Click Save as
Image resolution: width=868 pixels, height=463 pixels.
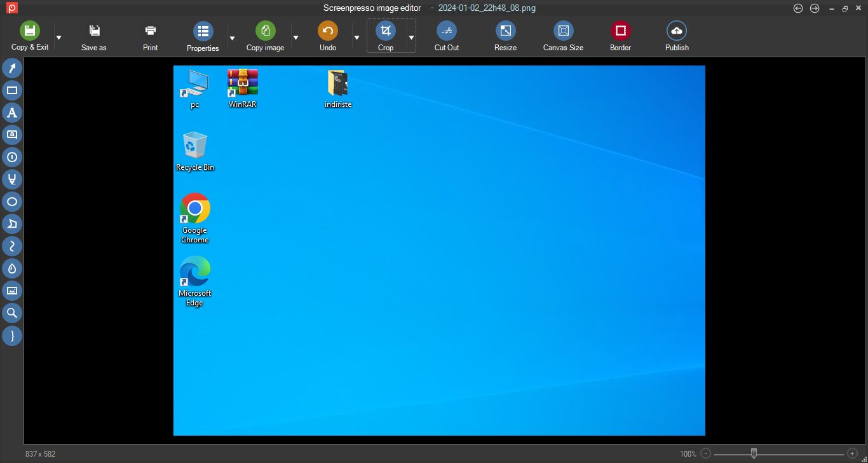pos(94,36)
